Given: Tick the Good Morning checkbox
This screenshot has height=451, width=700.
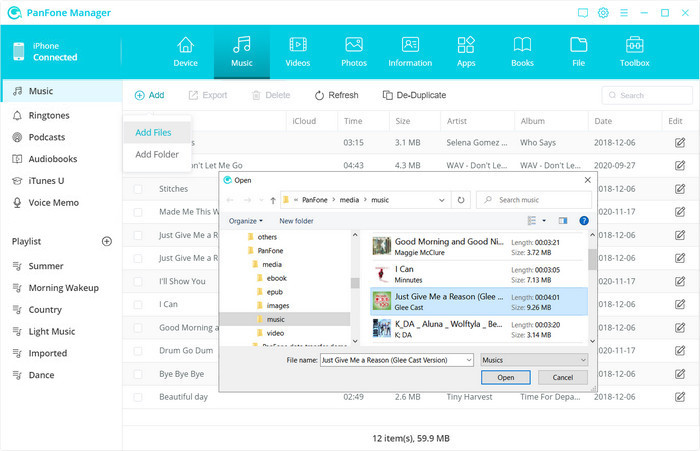Looking at the screenshot, I should (x=138, y=328).
